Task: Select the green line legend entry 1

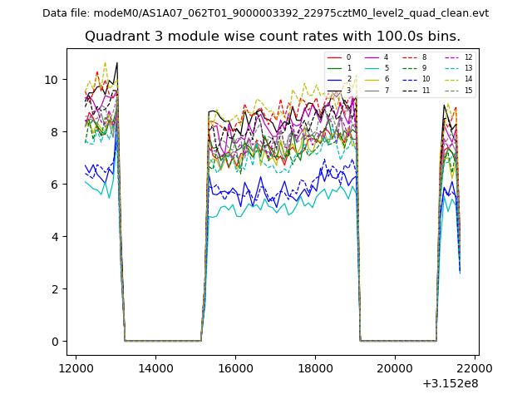Action: [x=335, y=68]
